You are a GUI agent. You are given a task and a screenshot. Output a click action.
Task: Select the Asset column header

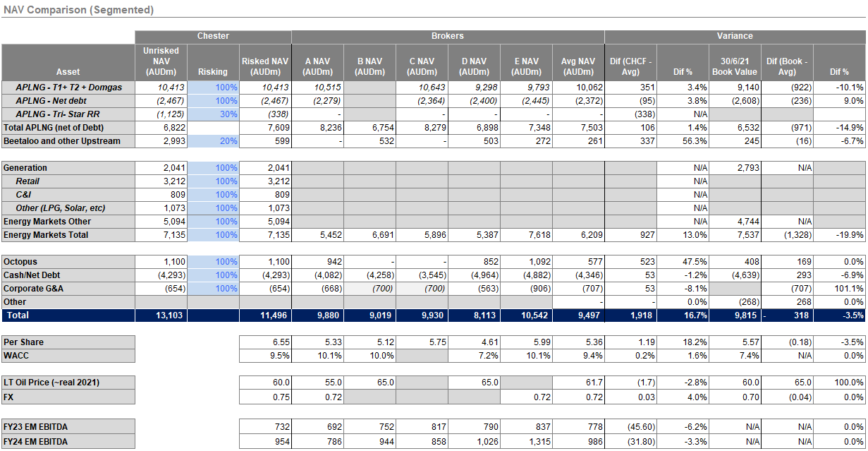tap(68, 71)
